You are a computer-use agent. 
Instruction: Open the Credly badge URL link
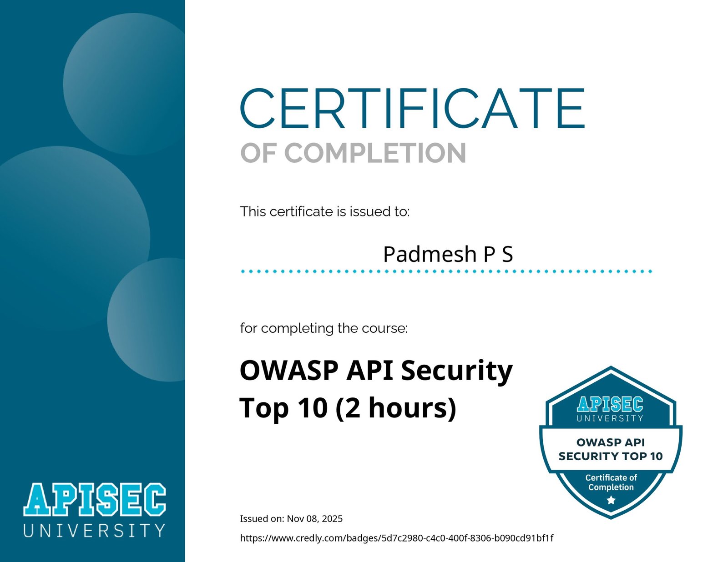pos(396,538)
